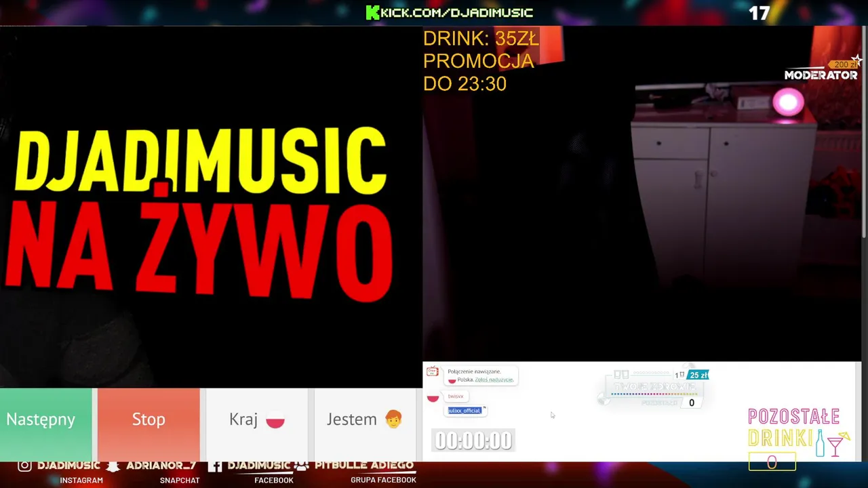
Task: Click the Facebook 'f' icon
Action: coord(215,466)
